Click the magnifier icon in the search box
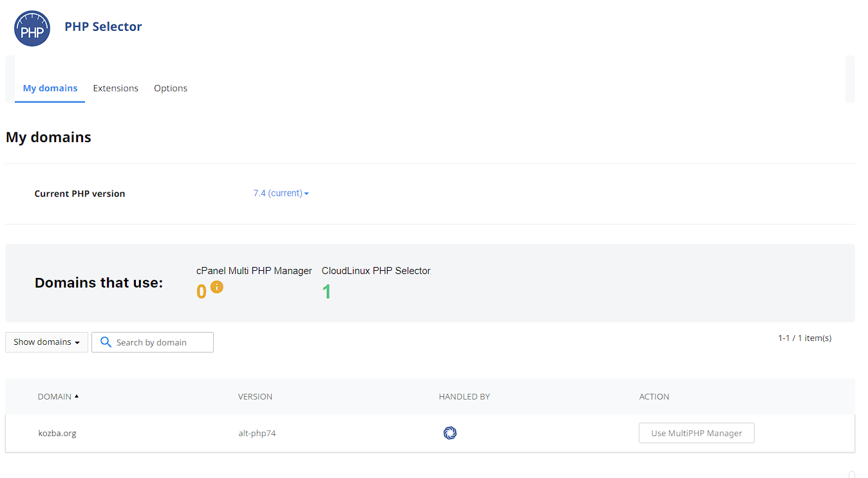 click(106, 342)
